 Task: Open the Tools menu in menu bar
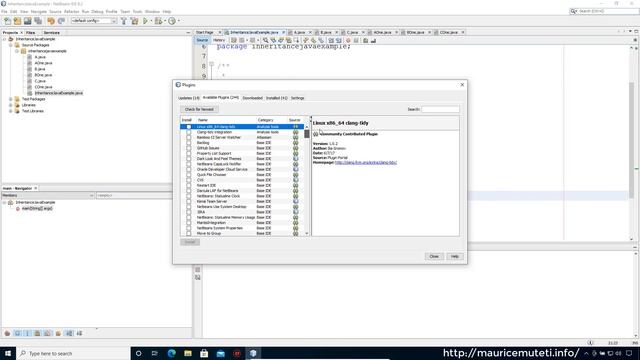[138, 11]
